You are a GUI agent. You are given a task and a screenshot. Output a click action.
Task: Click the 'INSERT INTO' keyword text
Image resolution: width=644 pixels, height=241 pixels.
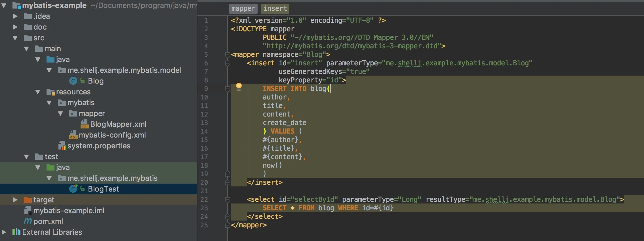point(285,89)
